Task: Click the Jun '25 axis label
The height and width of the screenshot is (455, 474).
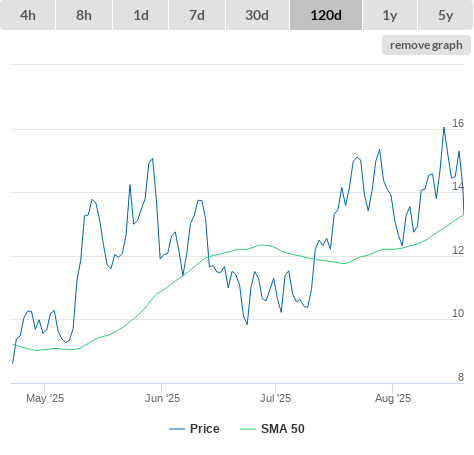Action: 162,398
